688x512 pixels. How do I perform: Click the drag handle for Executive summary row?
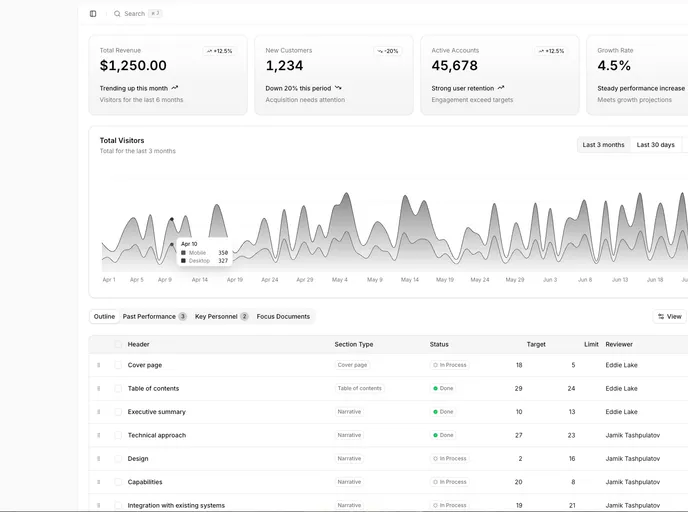[98, 412]
